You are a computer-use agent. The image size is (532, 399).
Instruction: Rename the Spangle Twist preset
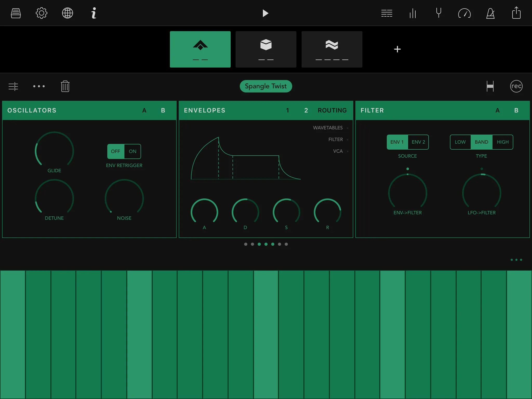coord(266,86)
